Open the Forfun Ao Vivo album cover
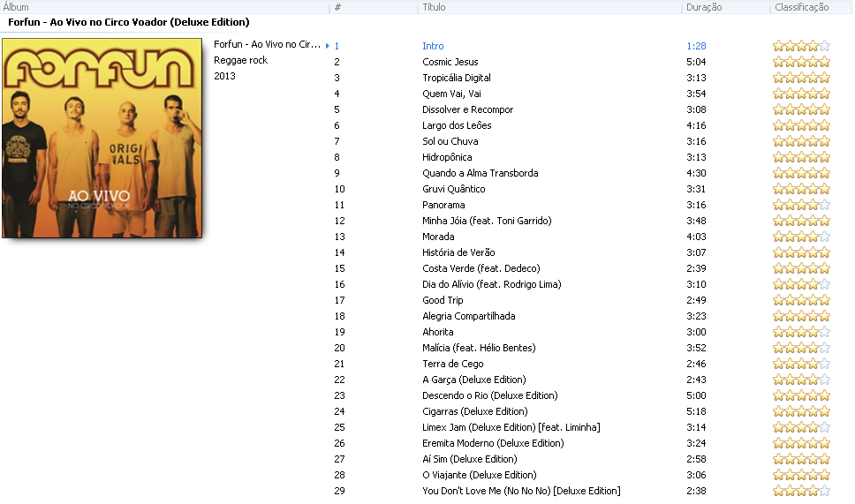This screenshot has width=855, height=504. coord(102,138)
